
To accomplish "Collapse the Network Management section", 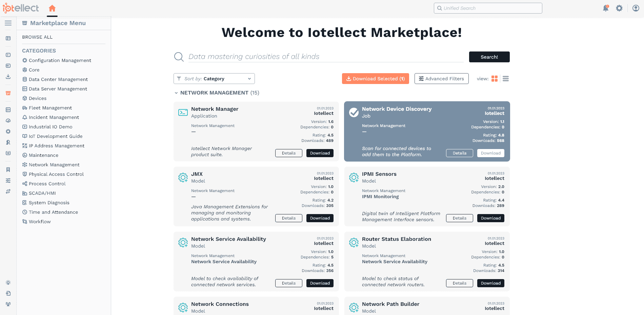I will tap(176, 93).
